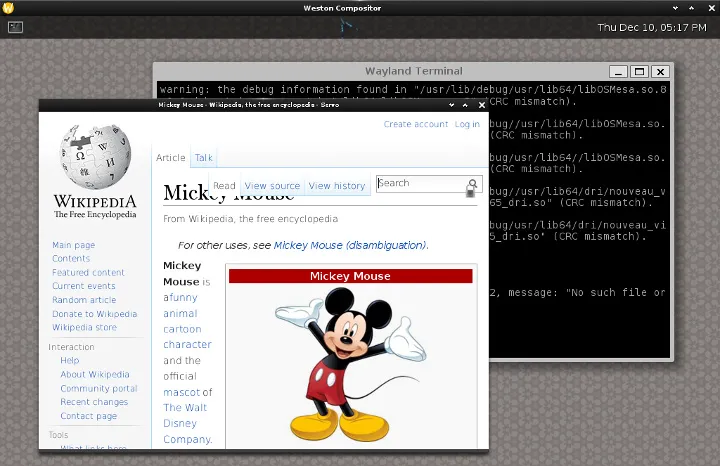Viewport: 720px width, 466px height.
Task: Click the Mickey Mouse infobox image
Action: click(x=351, y=365)
